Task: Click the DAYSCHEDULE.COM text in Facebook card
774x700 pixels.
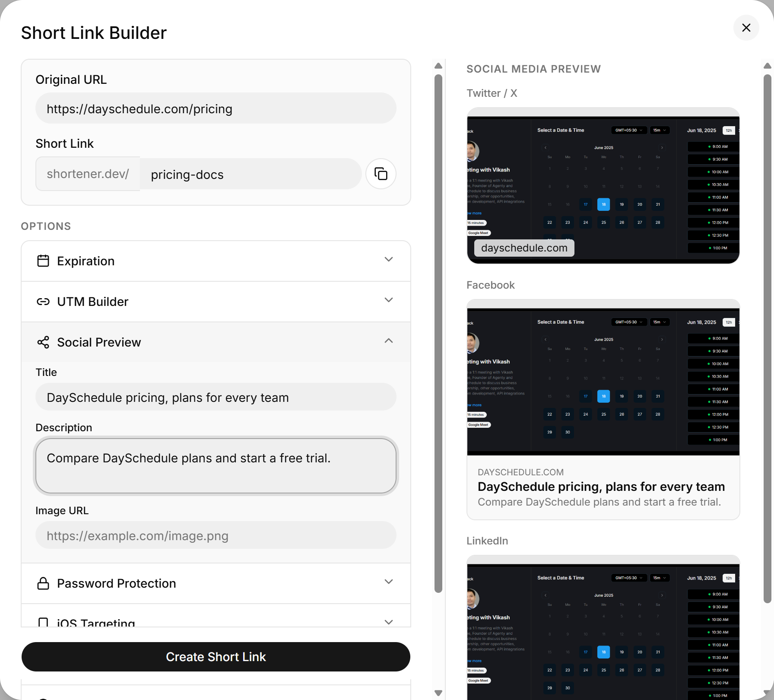Action: point(520,472)
